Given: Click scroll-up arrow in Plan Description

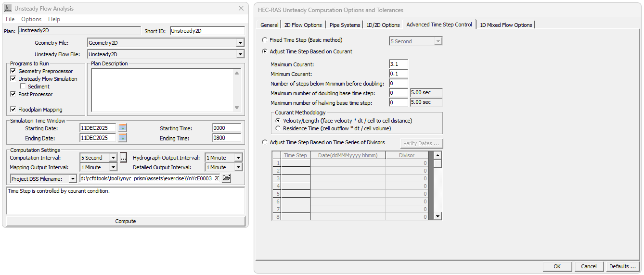Looking at the screenshot, I should pyautogui.click(x=237, y=73).
